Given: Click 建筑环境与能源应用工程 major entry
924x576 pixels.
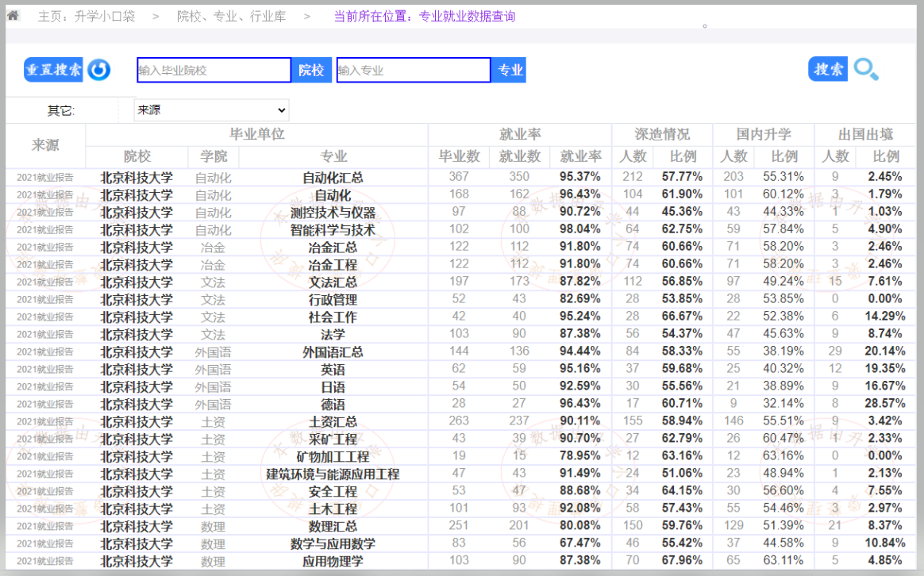Looking at the screenshot, I should [x=333, y=474].
